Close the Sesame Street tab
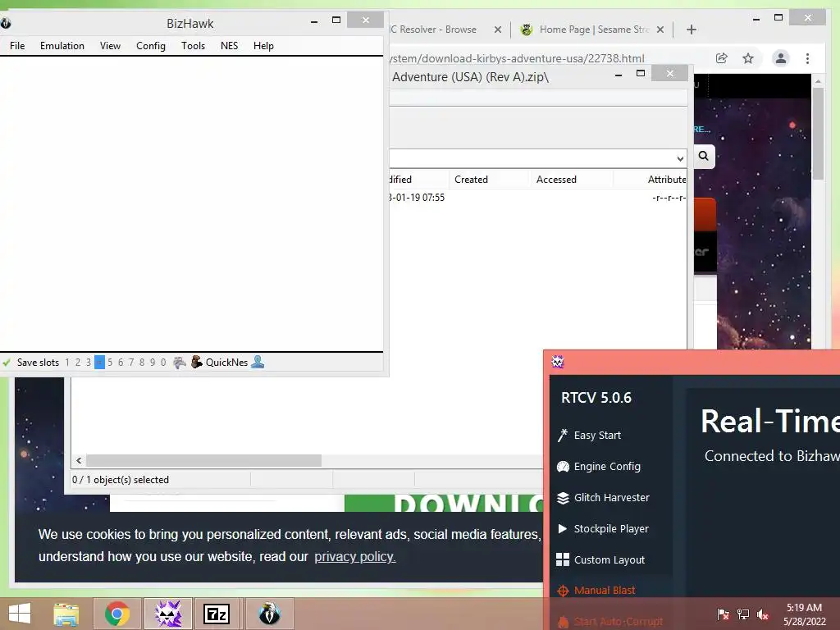The image size is (840, 630). click(x=660, y=30)
